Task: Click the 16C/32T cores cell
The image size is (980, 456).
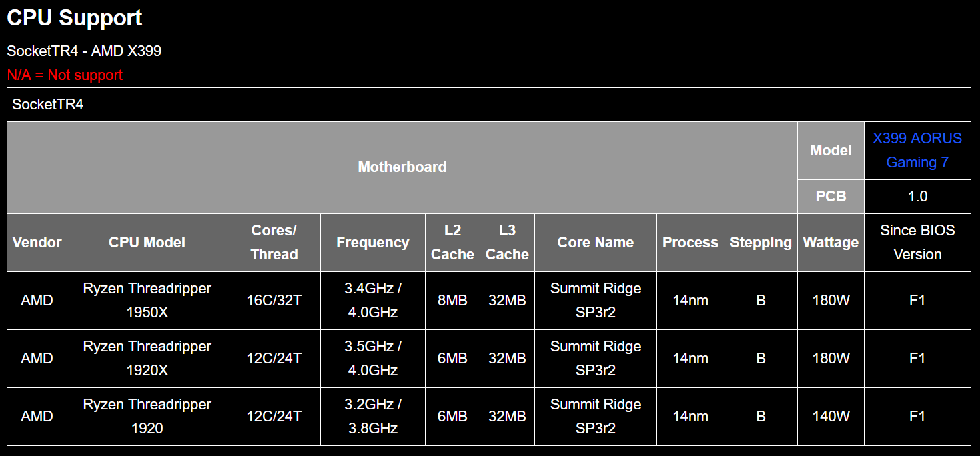Action: point(274,301)
